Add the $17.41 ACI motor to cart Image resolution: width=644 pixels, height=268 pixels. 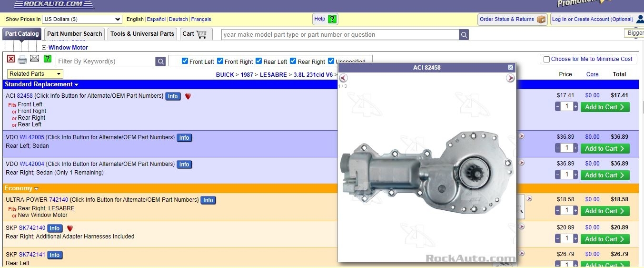[605, 107]
